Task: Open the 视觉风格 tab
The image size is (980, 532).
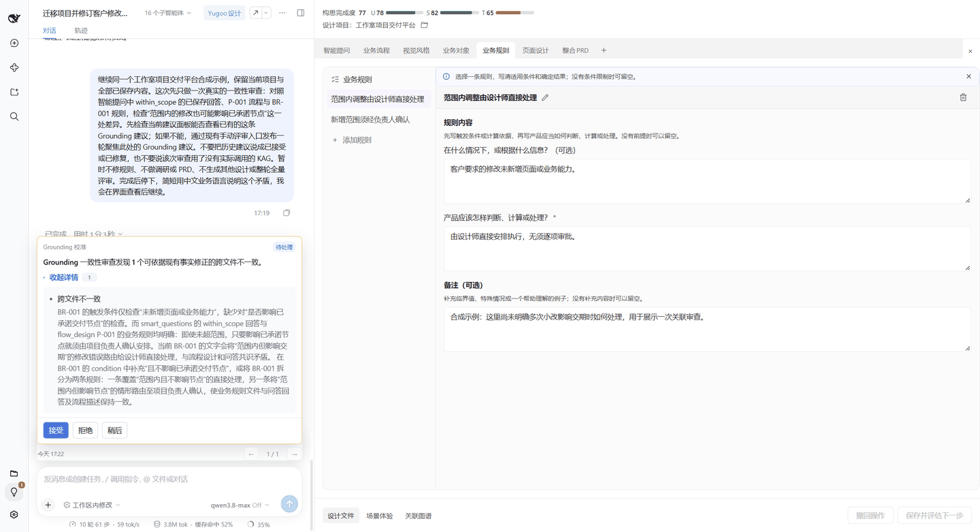Action: pyautogui.click(x=416, y=50)
